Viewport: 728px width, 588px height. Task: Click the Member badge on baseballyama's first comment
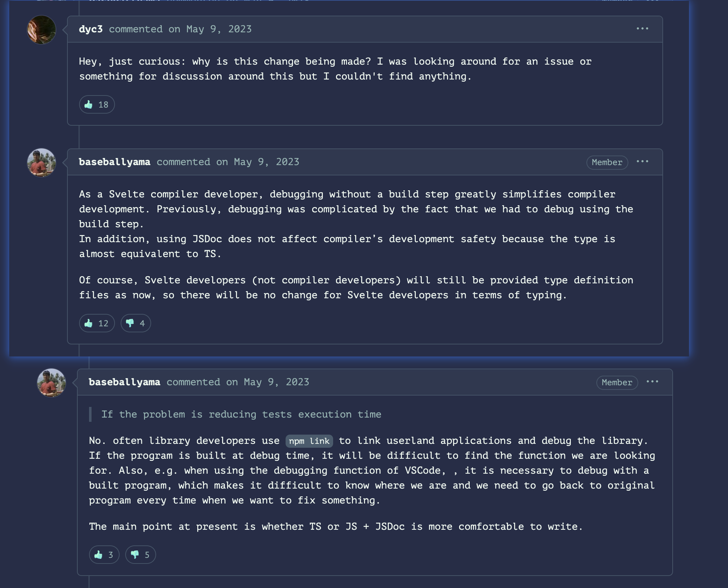click(607, 162)
